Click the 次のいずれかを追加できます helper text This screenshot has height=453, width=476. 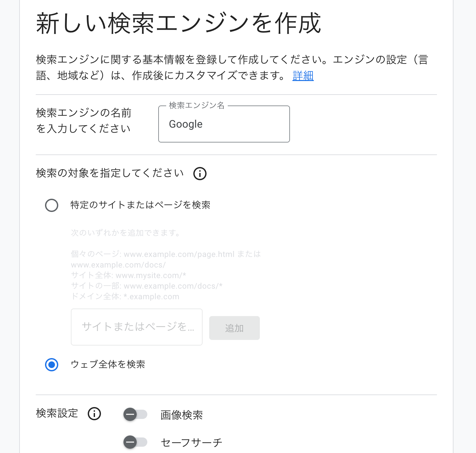pos(126,233)
